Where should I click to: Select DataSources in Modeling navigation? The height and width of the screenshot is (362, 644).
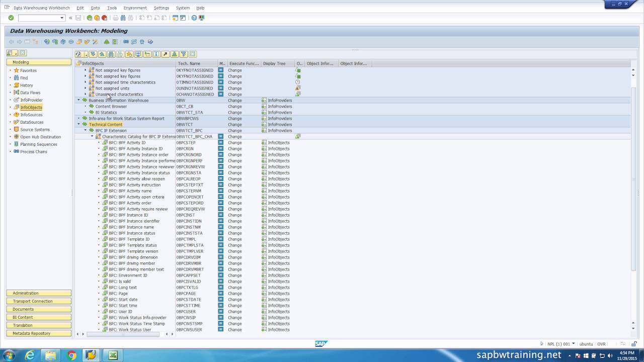(x=32, y=122)
